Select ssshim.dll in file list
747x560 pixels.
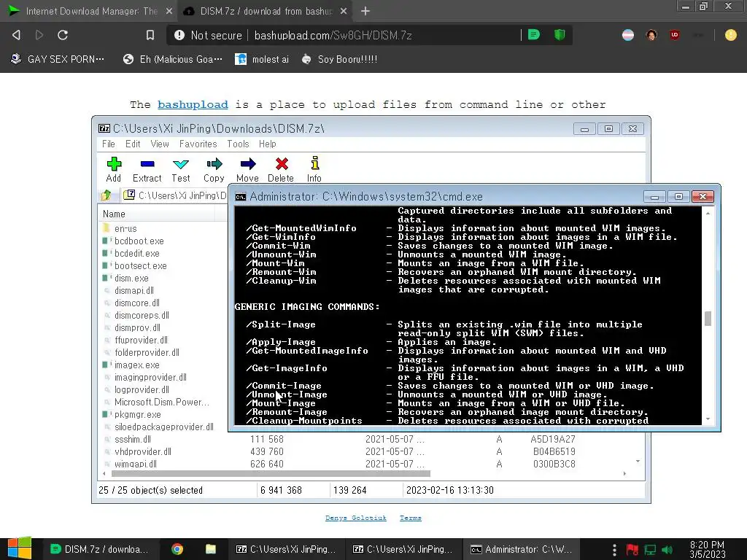click(x=133, y=439)
